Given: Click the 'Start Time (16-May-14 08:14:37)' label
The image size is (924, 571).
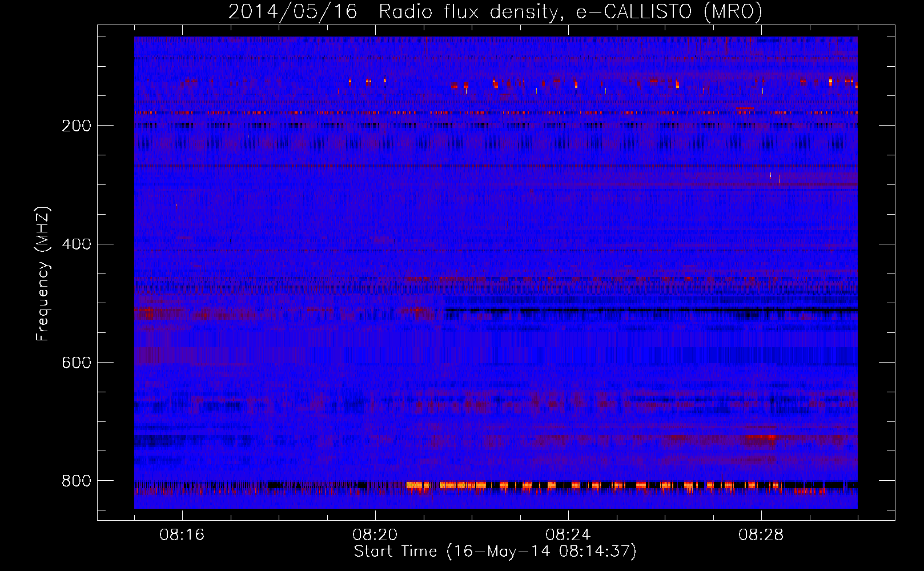Looking at the screenshot, I should point(495,552).
